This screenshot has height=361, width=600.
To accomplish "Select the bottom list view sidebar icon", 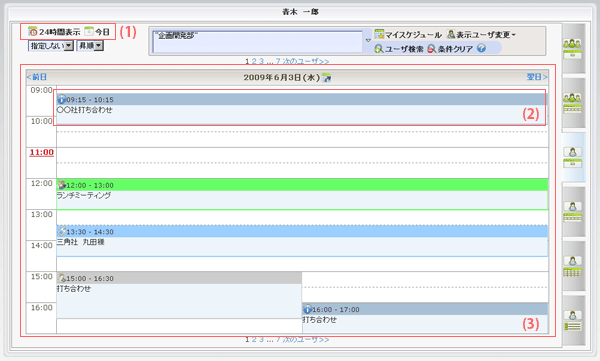I will (572, 321).
